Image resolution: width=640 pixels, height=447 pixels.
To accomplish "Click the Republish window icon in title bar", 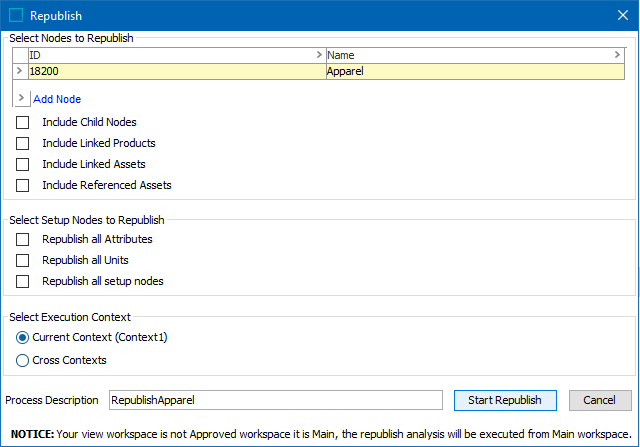I will point(16,16).
